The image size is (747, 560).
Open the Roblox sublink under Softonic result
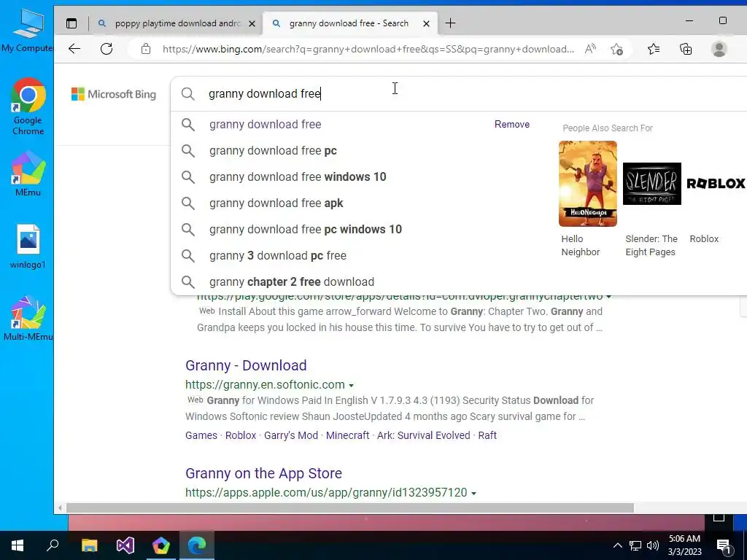[x=241, y=435]
